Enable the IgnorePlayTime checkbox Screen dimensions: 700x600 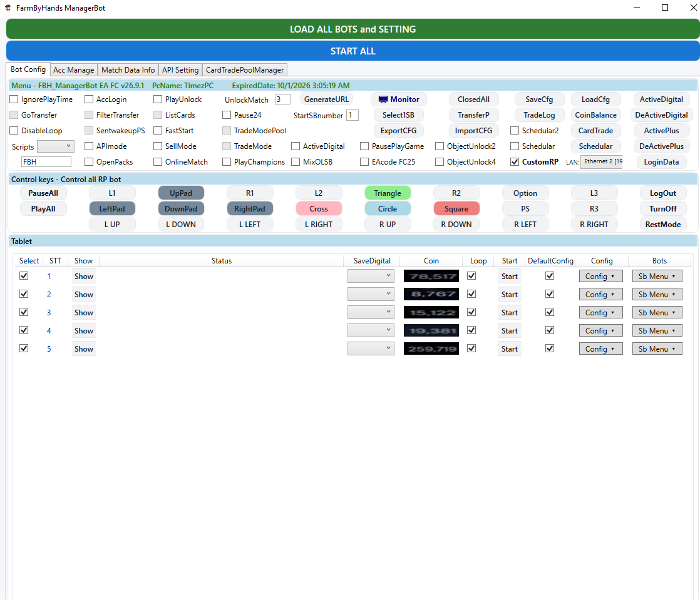pos(14,99)
